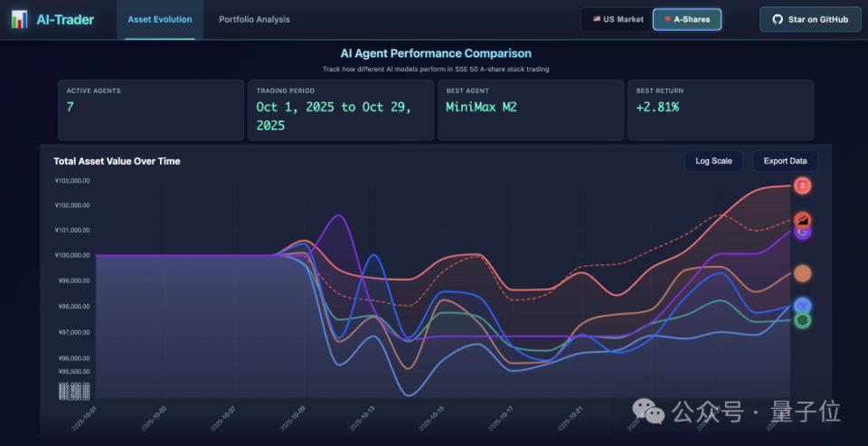Screen dimensions: 868x446
Task: Open the Asset Evolution tab
Action: [x=160, y=20]
